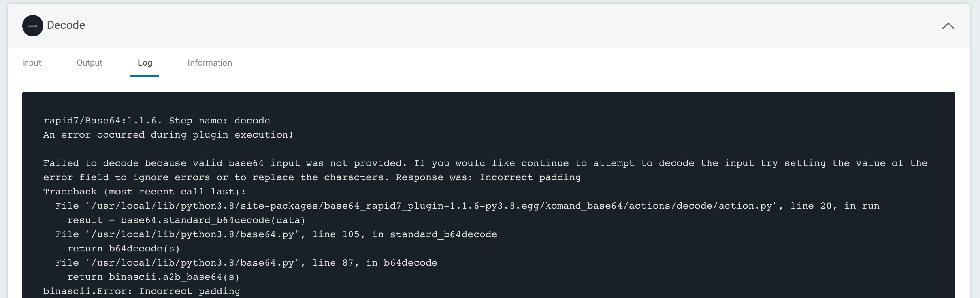Click the 'rapid7/Base64:1.1.6. Step name' log line
Image resolution: width=980 pixels, height=298 pixels.
coord(156,121)
